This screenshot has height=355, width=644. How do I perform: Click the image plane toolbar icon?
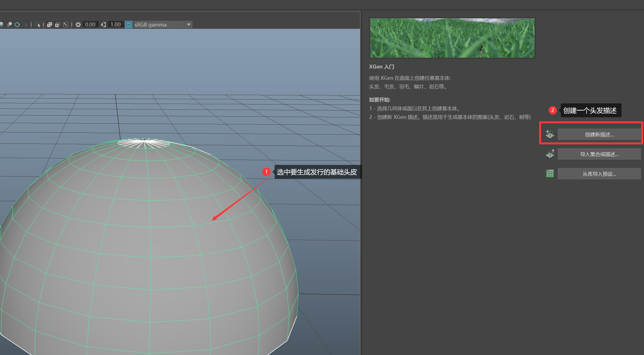click(66, 25)
